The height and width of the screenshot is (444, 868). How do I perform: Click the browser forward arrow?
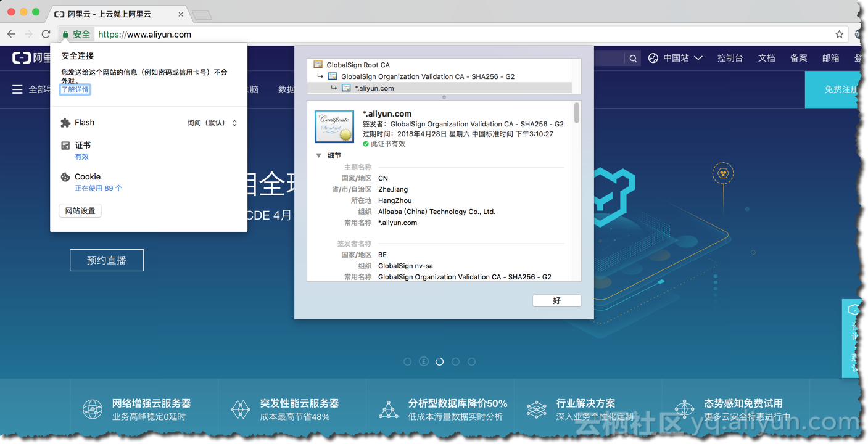click(28, 34)
